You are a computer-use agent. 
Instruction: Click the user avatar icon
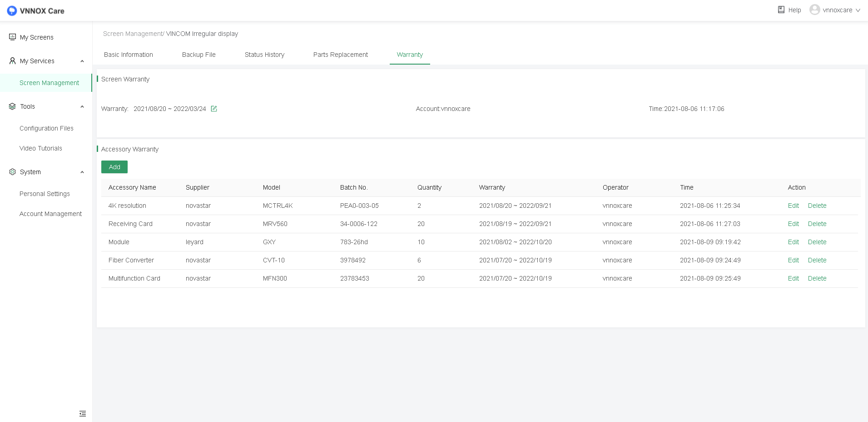click(x=814, y=10)
